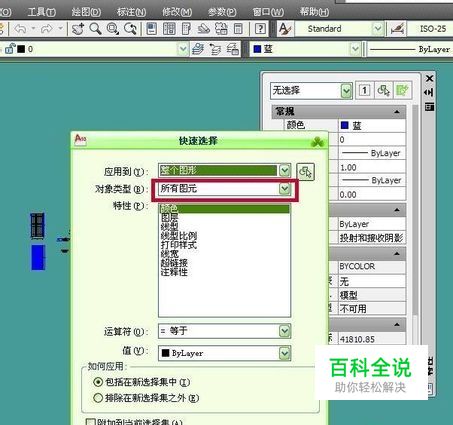This screenshot has height=425, width=453.
Task: Open the Markup Set Manager icon
Action: (x=221, y=29)
